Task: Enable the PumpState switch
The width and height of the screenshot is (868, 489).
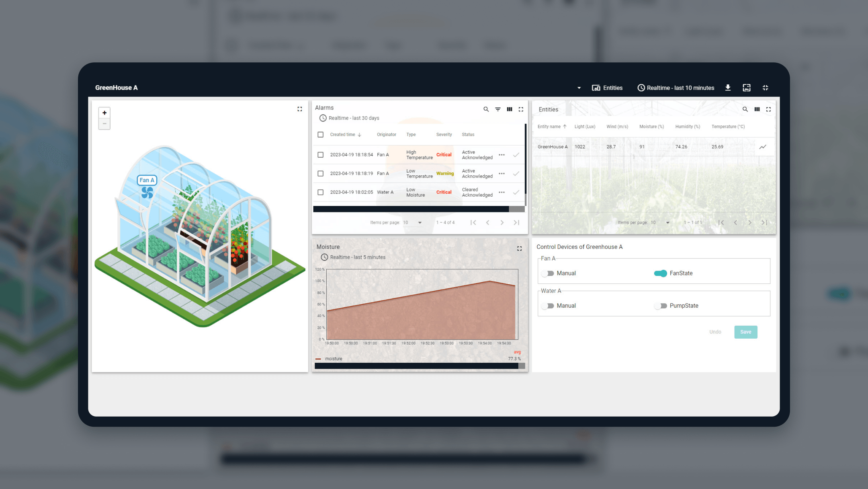Action: (x=660, y=306)
